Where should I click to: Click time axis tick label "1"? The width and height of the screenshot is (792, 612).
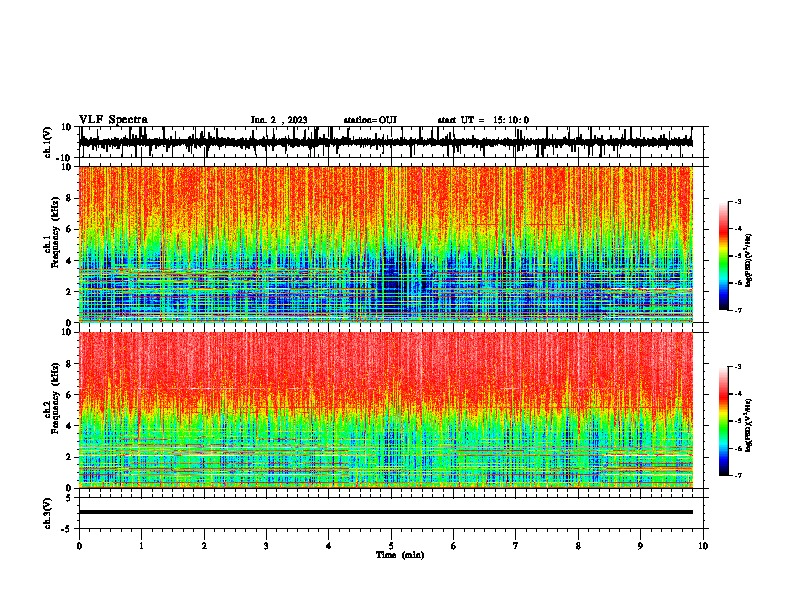pyautogui.click(x=141, y=546)
